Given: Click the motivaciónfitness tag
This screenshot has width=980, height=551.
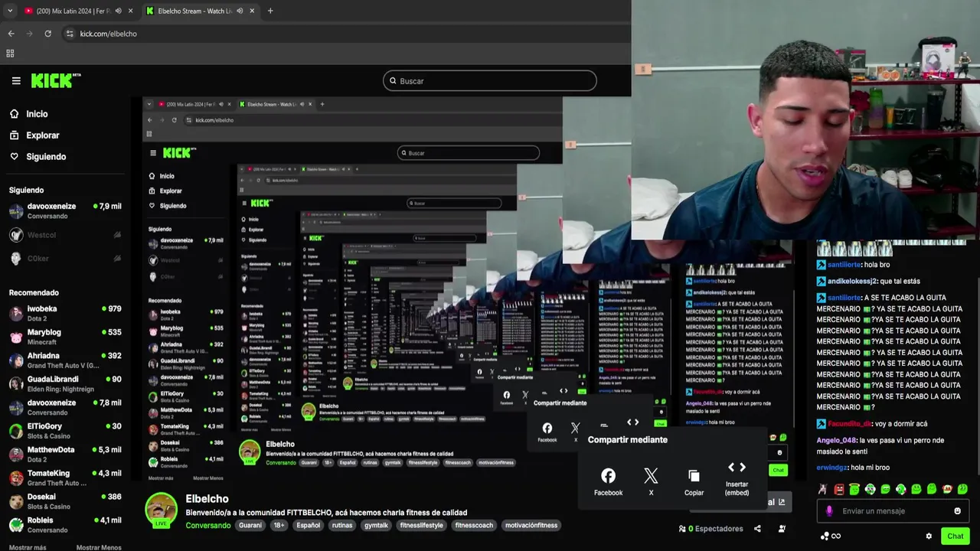Looking at the screenshot, I should point(531,526).
